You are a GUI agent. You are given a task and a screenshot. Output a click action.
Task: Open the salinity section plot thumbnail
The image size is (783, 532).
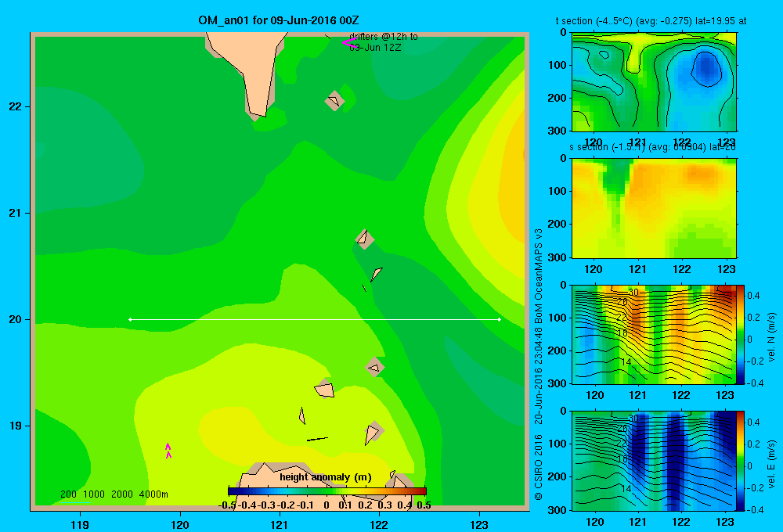pyautogui.click(x=654, y=208)
